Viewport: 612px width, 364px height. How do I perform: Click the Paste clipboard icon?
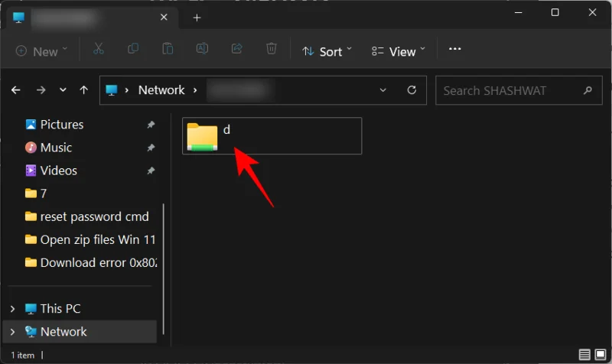coord(168,49)
